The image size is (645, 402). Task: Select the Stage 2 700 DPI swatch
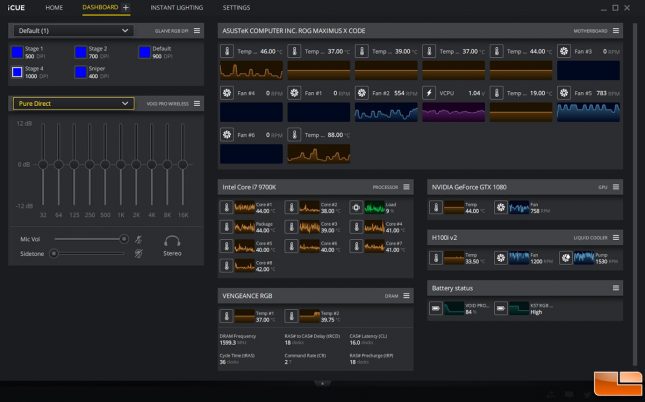[81, 52]
